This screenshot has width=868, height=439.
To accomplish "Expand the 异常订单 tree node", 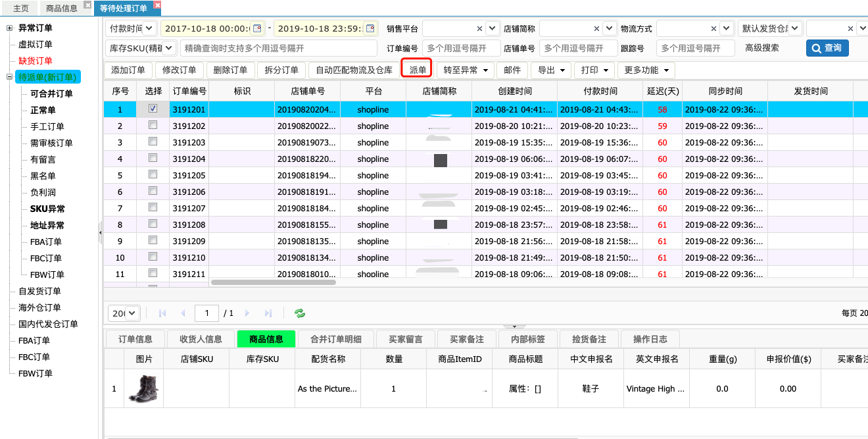I will coord(10,28).
